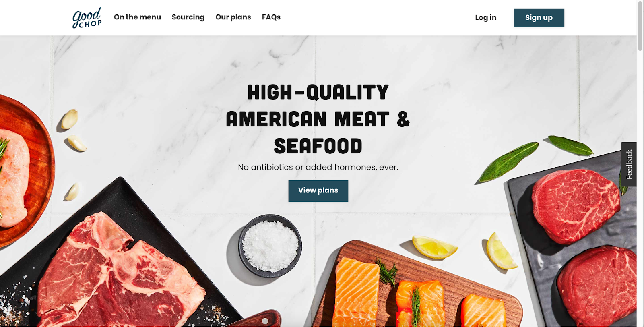The width and height of the screenshot is (644, 327).
Task: Click the Sign up button
Action: pyautogui.click(x=539, y=18)
